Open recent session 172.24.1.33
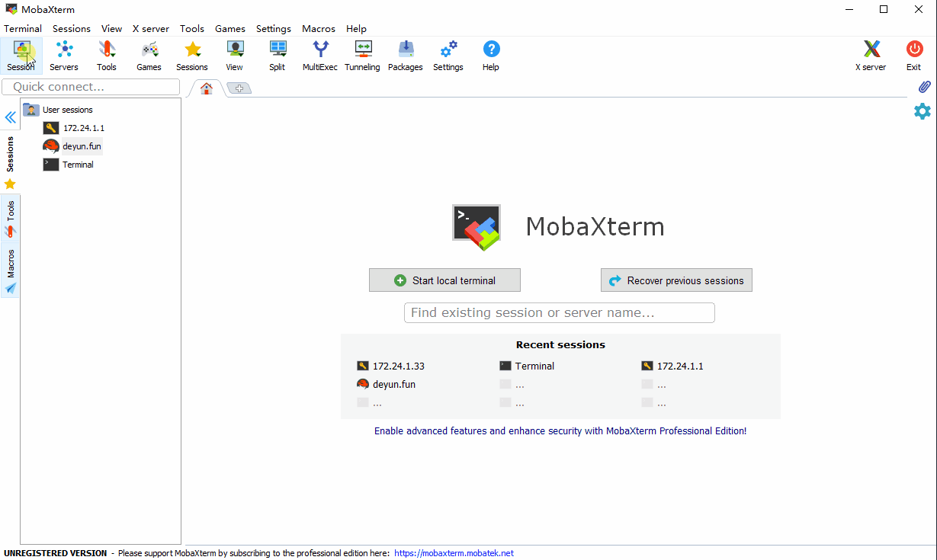This screenshot has width=937, height=560. (391, 366)
